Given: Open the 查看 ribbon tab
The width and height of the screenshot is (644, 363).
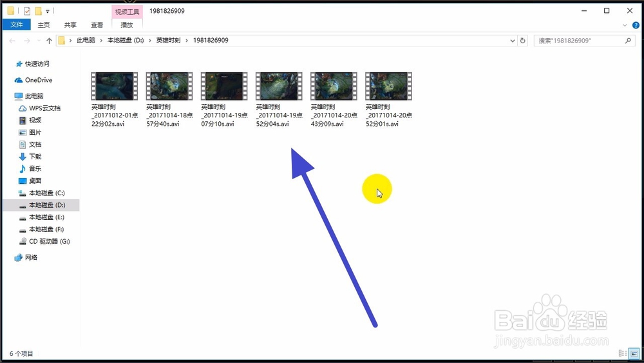Looking at the screenshot, I should 97,25.
